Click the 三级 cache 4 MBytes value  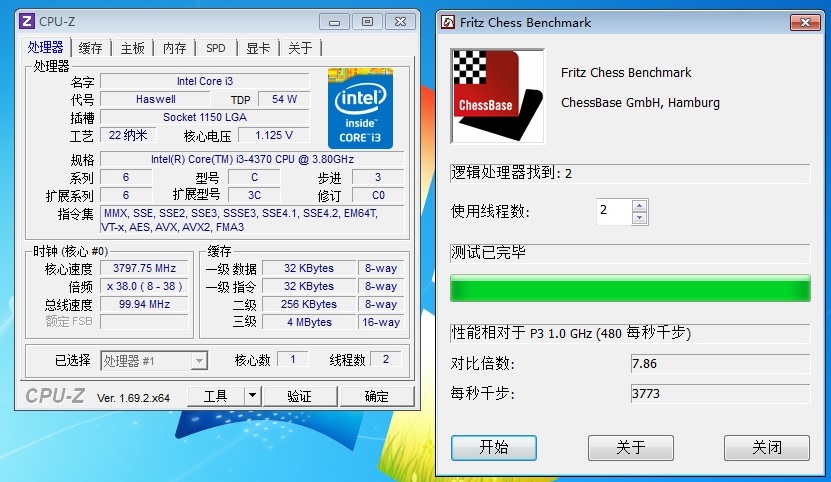[309, 322]
